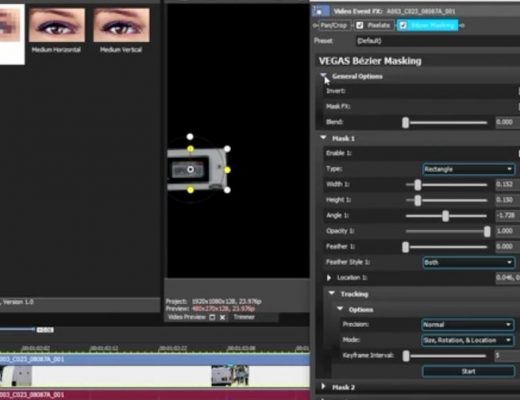Screen dimensions: 520x400
Task: Select the mask center point handle
Action: [190, 169]
